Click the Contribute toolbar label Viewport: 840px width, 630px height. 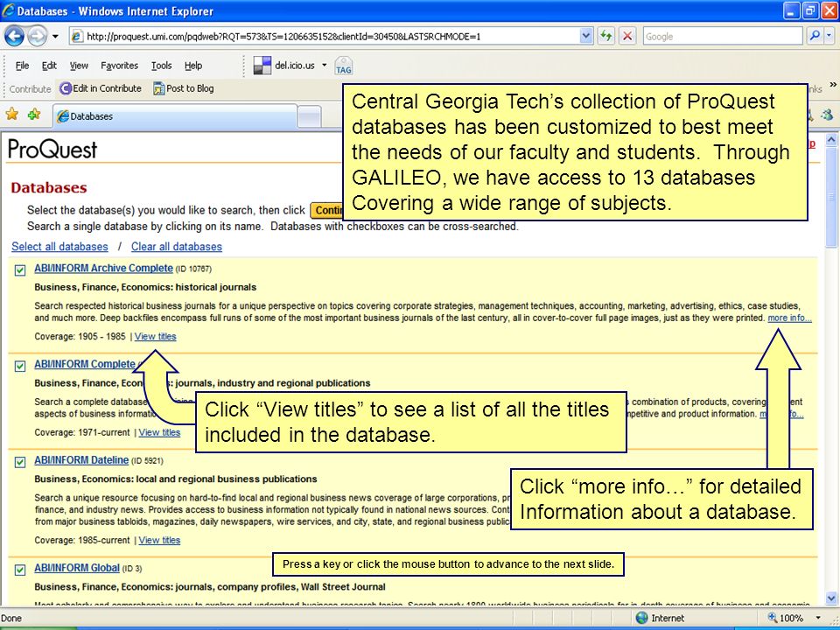[x=30, y=89]
